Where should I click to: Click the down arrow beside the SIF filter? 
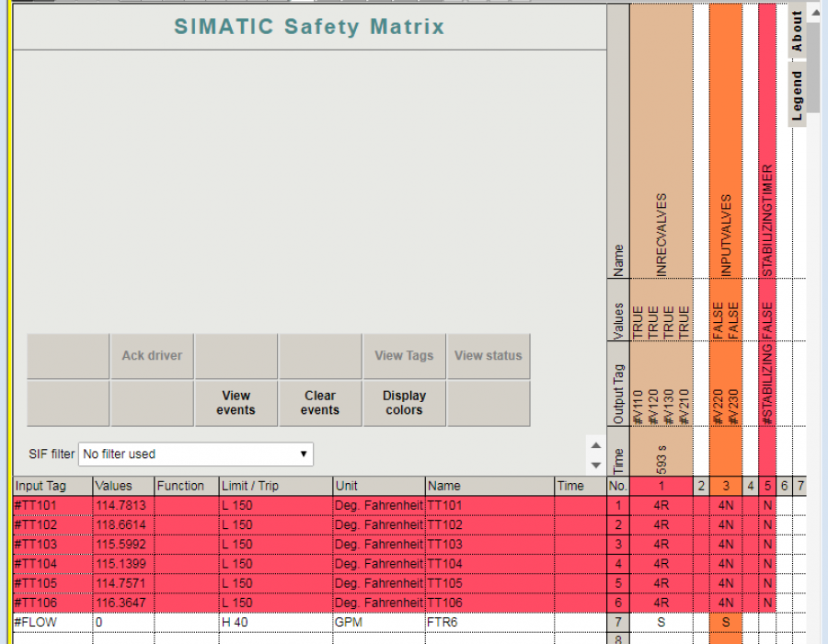595,465
